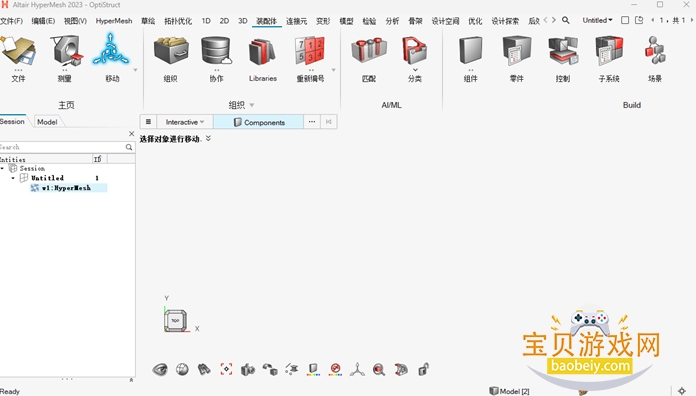This screenshot has width=696, height=396.
Task: Open the 文件(F) menu
Action: 11,21
